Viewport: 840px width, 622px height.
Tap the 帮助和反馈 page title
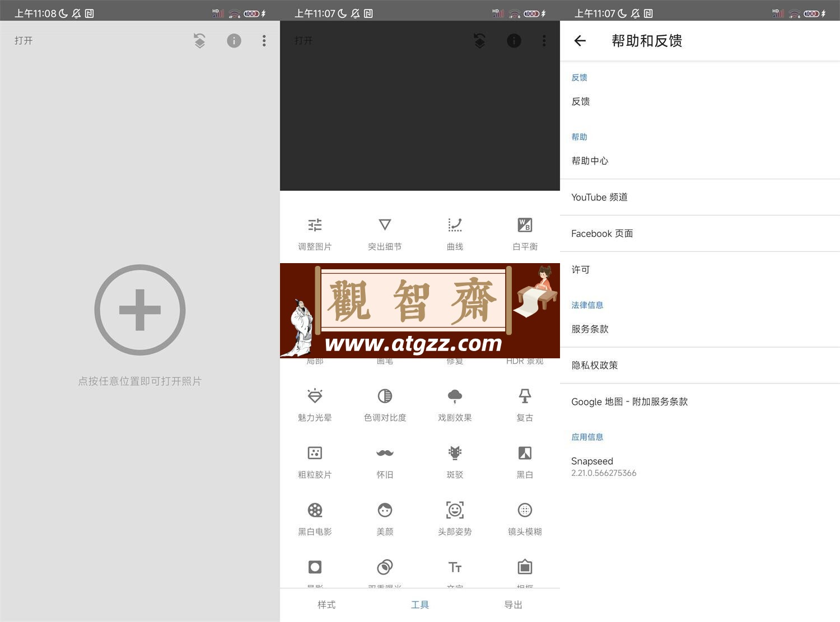coord(647,40)
